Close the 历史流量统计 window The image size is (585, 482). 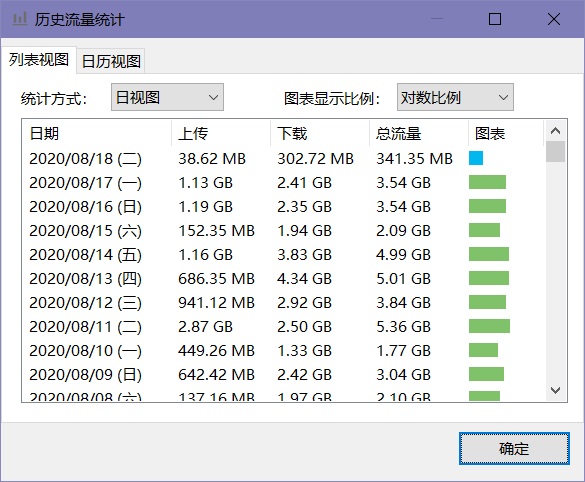point(554,19)
